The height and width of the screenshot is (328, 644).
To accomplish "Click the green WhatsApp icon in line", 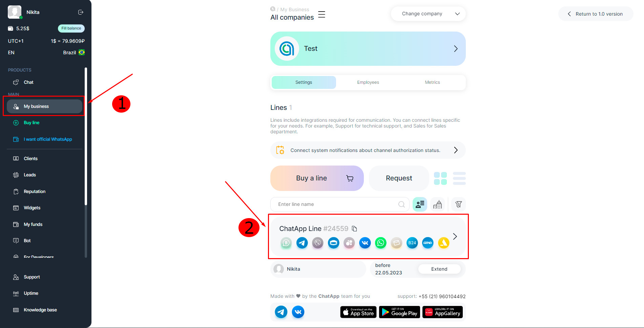I will (x=381, y=243).
